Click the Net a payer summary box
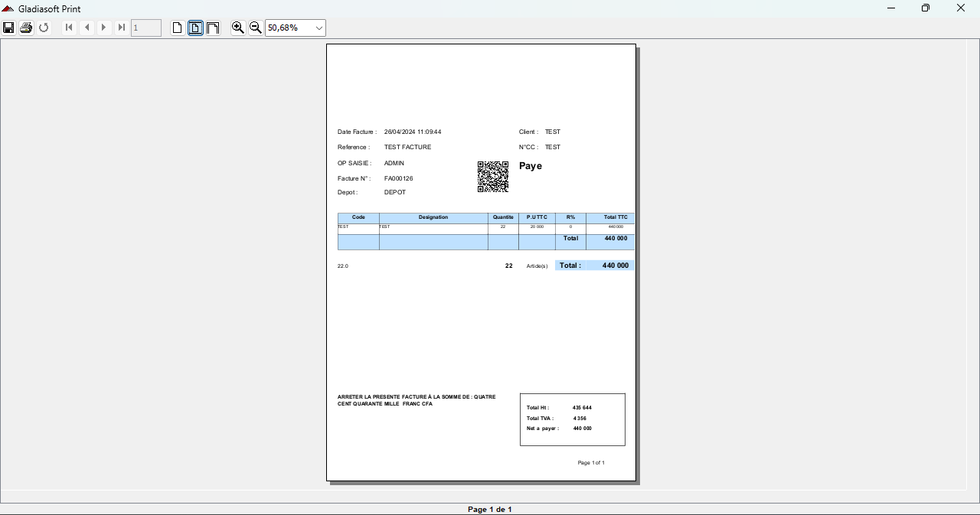Image resolution: width=980 pixels, height=515 pixels. [x=572, y=419]
